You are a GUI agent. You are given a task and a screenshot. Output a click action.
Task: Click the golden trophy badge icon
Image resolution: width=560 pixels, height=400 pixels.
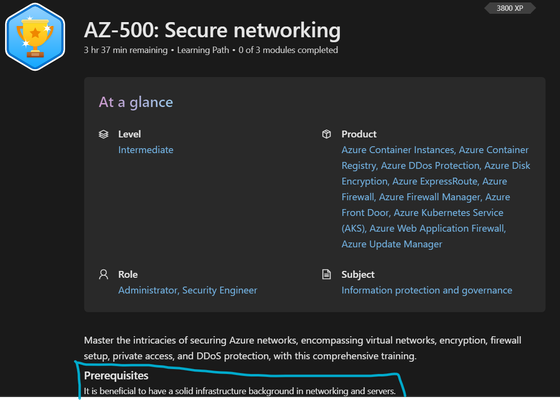pos(35,37)
